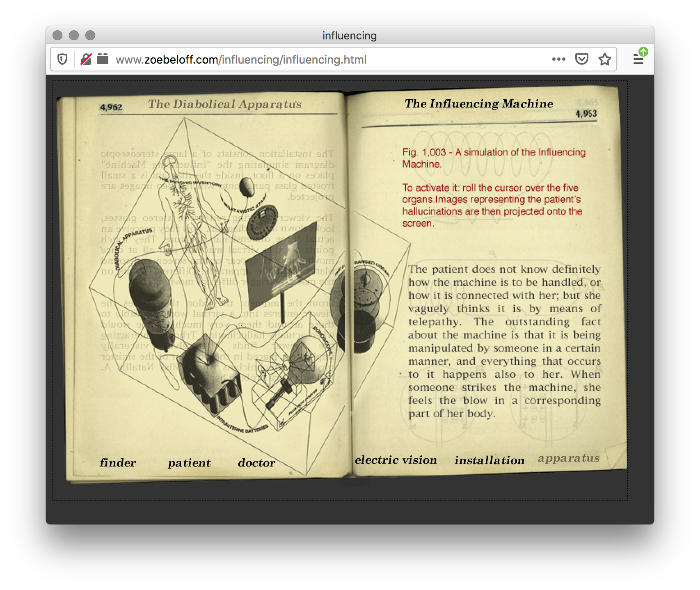Click the page number 4,953
The height and width of the screenshot is (590, 700).
coord(586,114)
